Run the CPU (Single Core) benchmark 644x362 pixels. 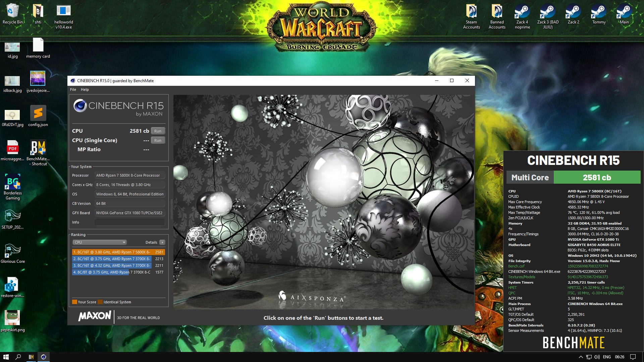(158, 140)
